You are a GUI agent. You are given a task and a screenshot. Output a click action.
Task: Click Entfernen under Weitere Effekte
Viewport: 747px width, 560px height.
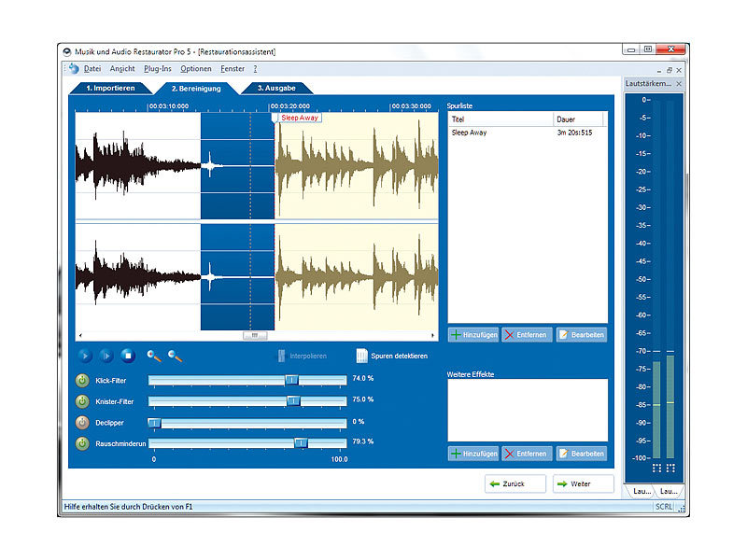tap(527, 454)
